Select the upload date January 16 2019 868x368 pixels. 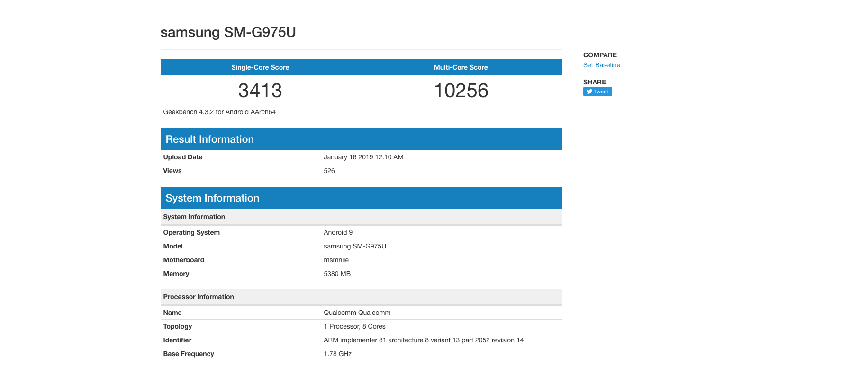pos(363,157)
